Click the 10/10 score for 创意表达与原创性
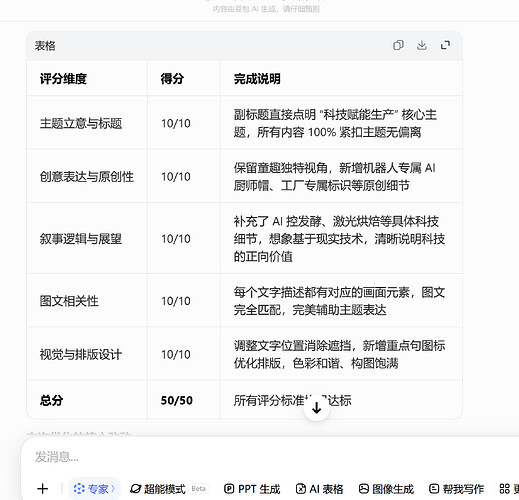 (x=176, y=177)
